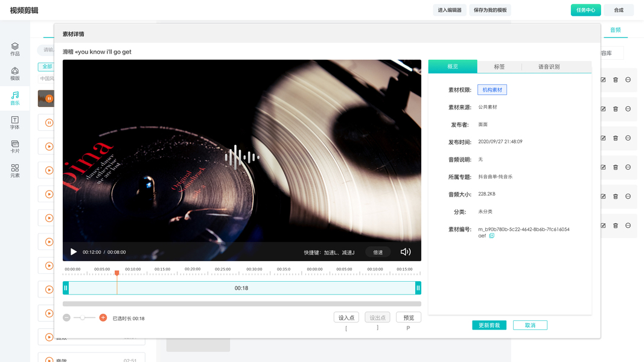Switch to the 音频 audio tab at right
Viewport: 644px width, 362px height.
pos(615,30)
